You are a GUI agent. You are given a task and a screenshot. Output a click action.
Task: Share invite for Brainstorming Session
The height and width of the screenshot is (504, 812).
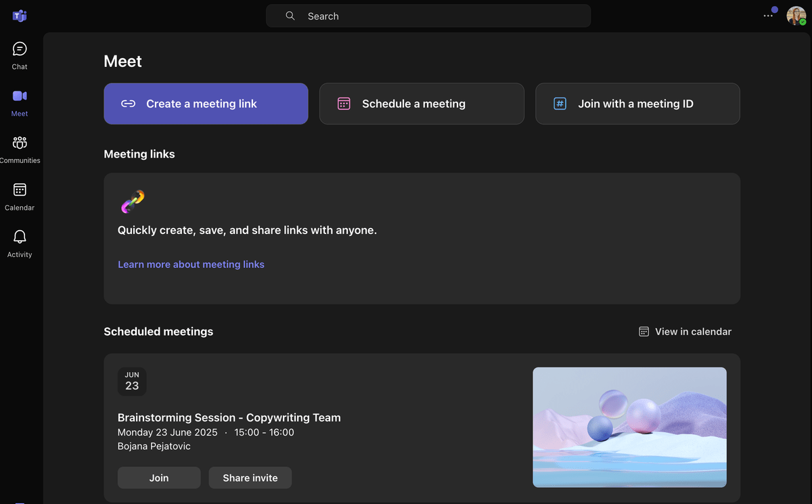[x=250, y=478]
